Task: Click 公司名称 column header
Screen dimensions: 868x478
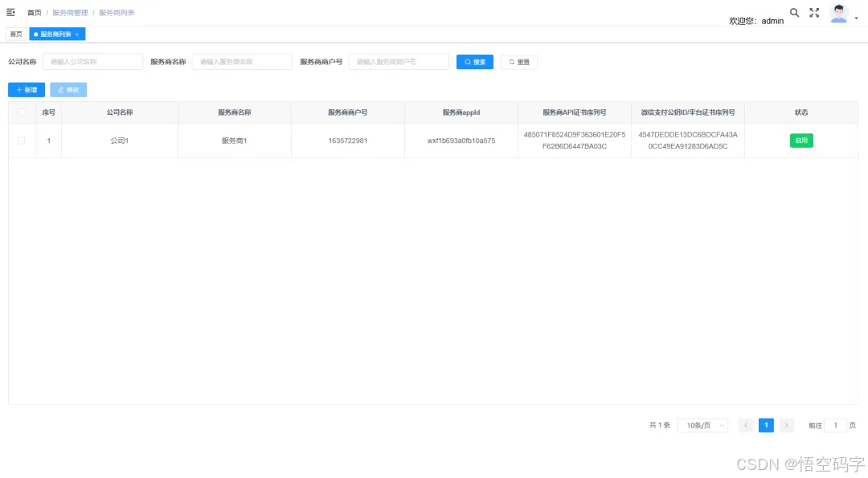Action: [x=120, y=112]
